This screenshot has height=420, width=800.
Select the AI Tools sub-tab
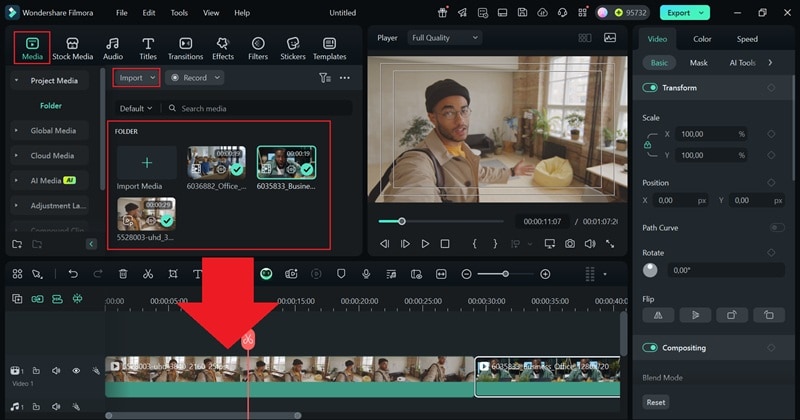(x=742, y=63)
